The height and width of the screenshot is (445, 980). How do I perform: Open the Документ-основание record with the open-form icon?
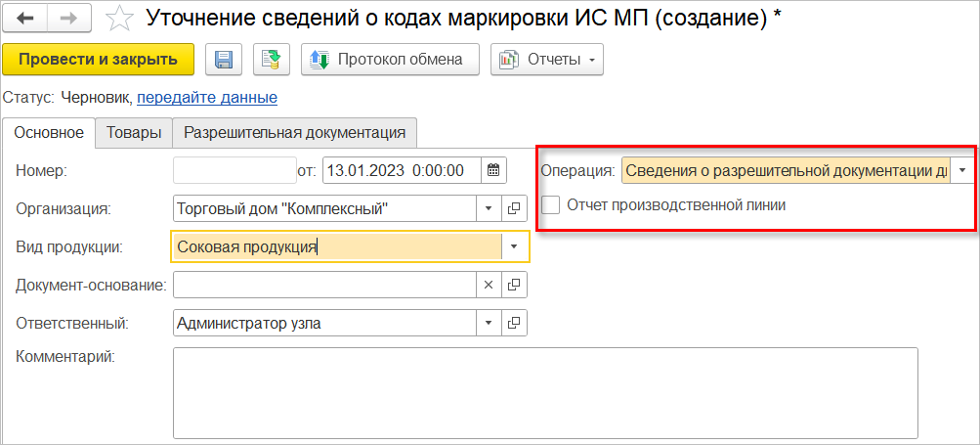[x=515, y=285]
